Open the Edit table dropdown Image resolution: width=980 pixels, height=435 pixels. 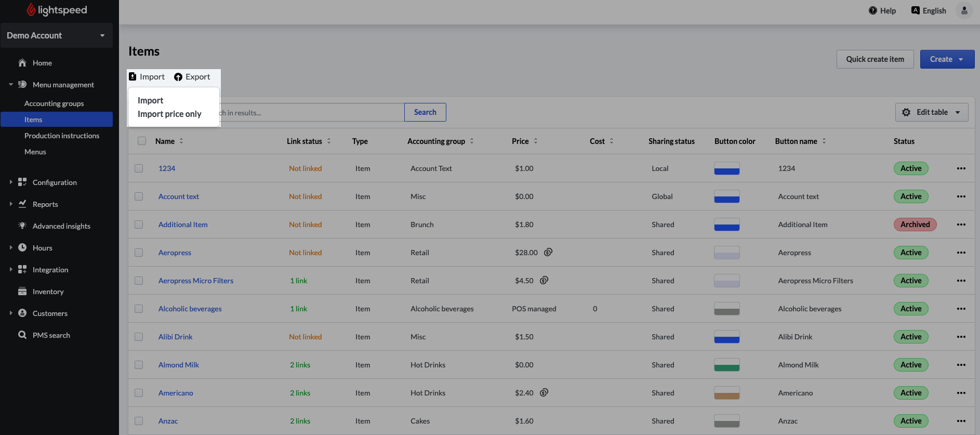pos(931,112)
